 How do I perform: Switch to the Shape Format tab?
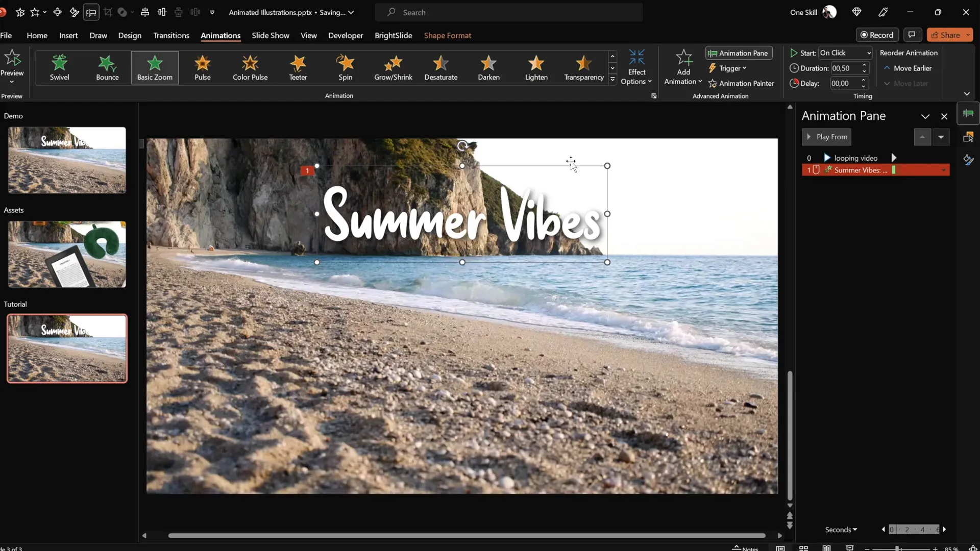click(447, 35)
